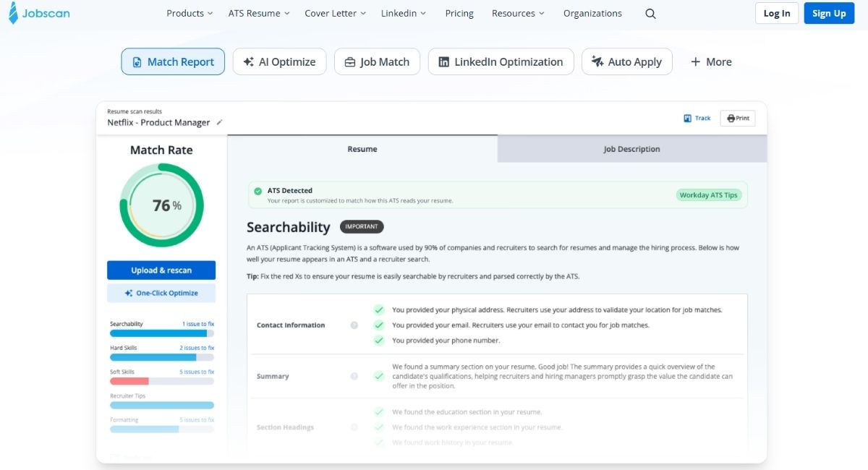Expand the Resources menu
The width and height of the screenshot is (868, 470).
coord(519,13)
